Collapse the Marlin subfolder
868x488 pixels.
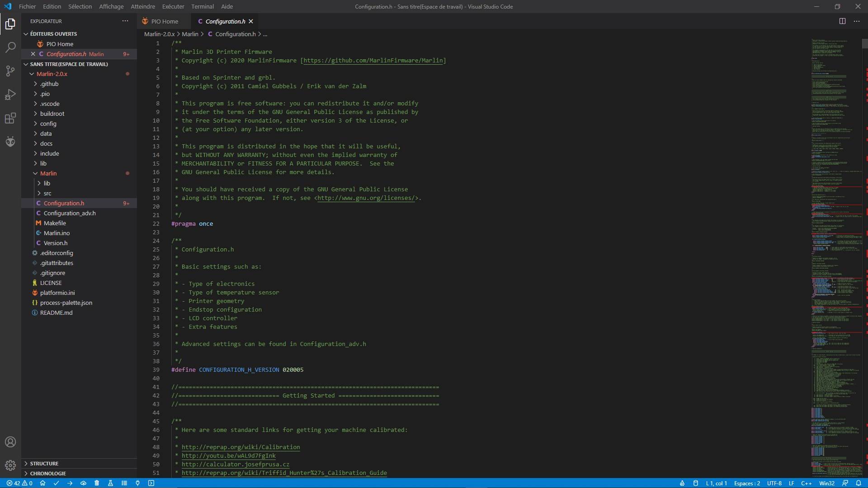(x=48, y=173)
